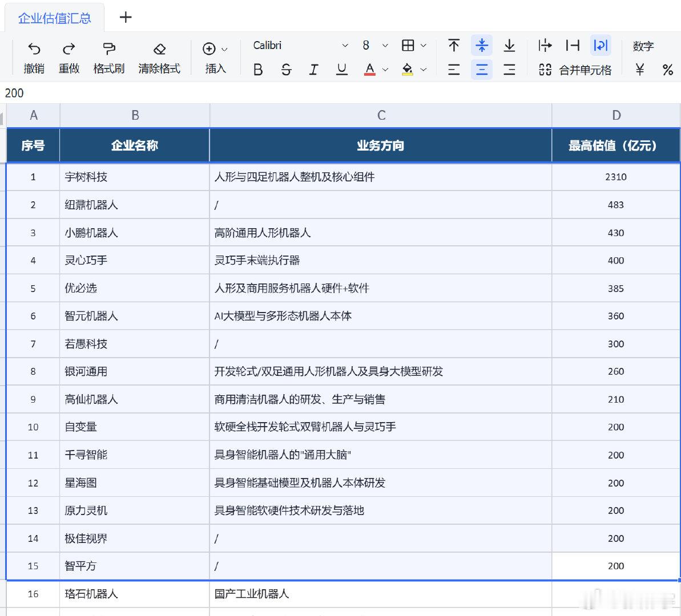This screenshot has height=616, width=681.
Task: Toggle bold formatting
Action: (x=258, y=70)
